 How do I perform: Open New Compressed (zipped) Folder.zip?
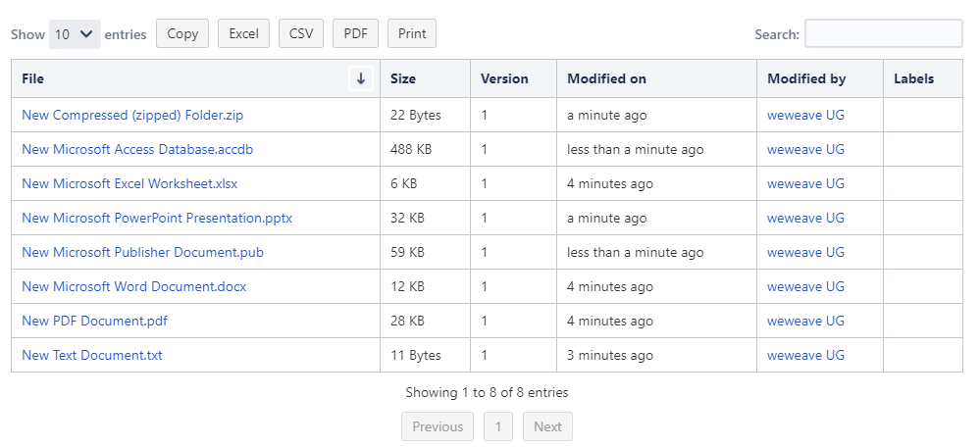(x=132, y=115)
